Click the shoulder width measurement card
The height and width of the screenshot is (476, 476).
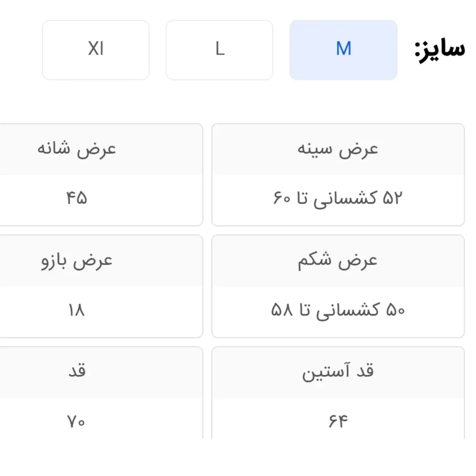[100, 175]
